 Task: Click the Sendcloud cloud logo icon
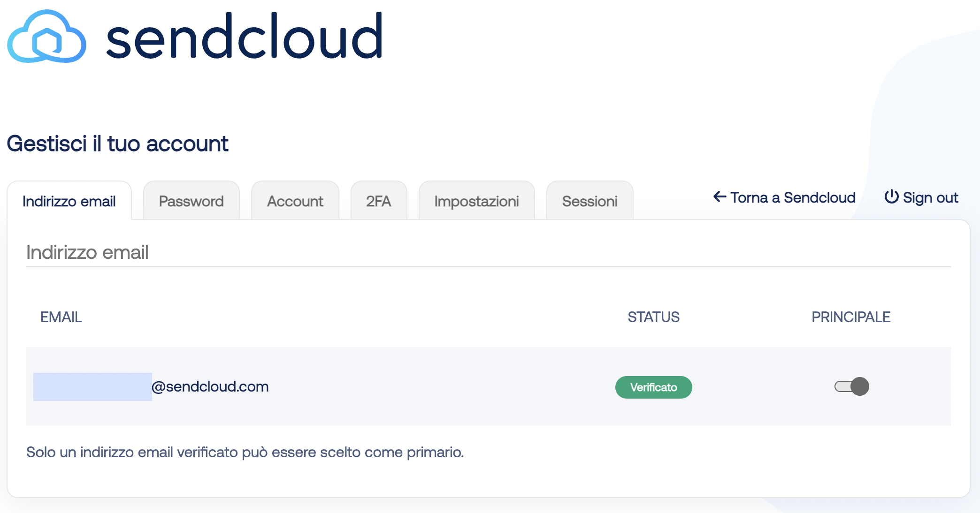pyautogui.click(x=46, y=37)
